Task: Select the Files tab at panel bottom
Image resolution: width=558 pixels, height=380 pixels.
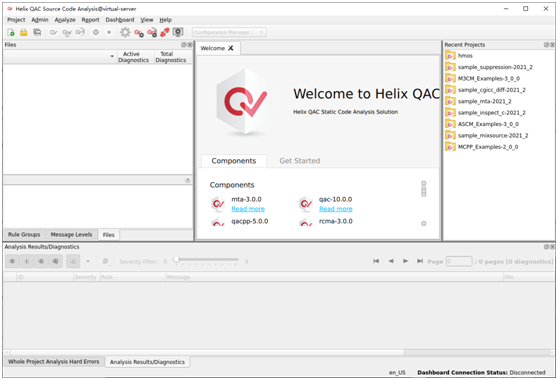Action: (x=109, y=235)
